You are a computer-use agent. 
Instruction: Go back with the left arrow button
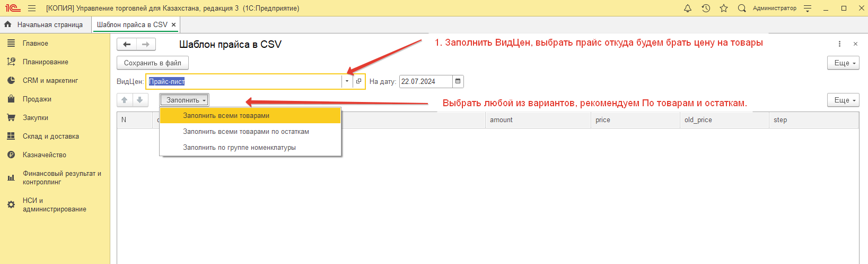(127, 45)
